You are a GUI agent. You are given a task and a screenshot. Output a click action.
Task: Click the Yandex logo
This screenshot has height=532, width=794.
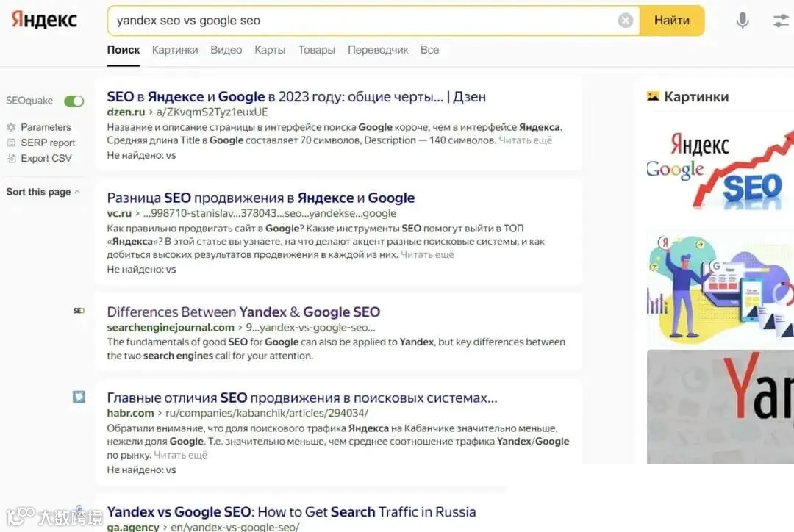click(x=44, y=20)
